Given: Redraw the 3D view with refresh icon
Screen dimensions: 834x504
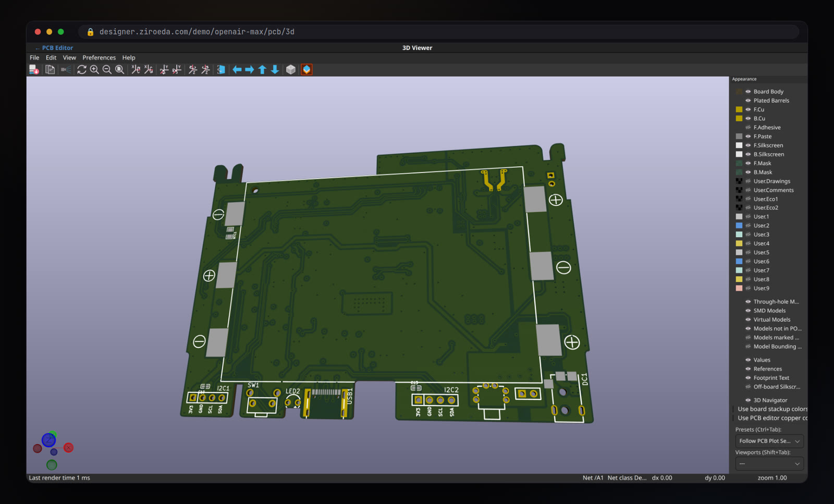Looking at the screenshot, I should click(x=82, y=69).
